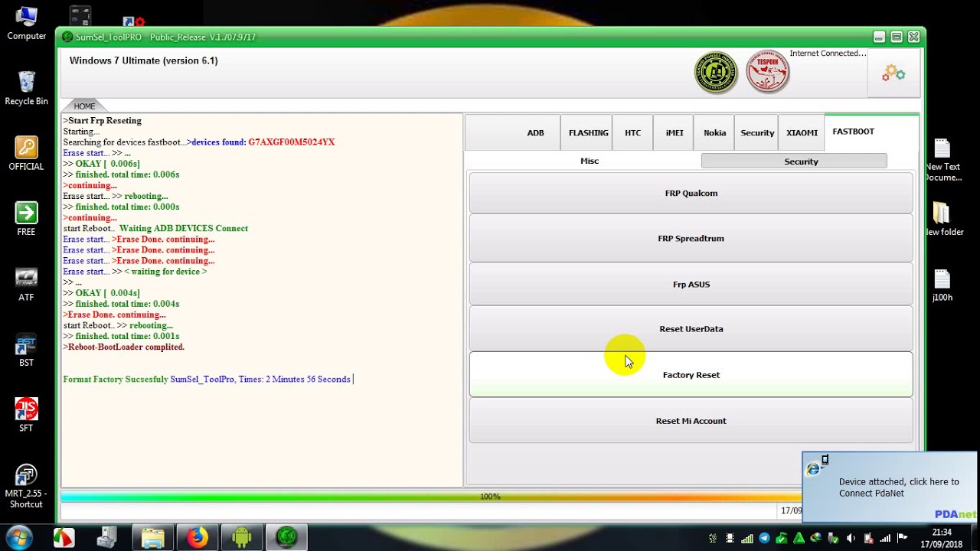Launch Firefox from the taskbar
Screen dimensions: 980x551
tap(198, 538)
